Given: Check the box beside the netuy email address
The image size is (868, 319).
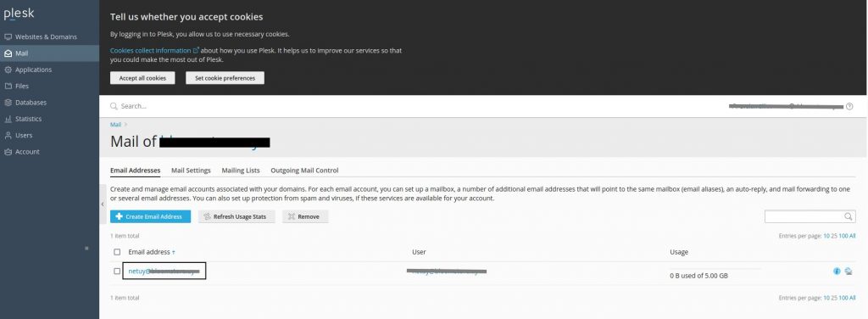Looking at the screenshot, I should click(x=117, y=271).
